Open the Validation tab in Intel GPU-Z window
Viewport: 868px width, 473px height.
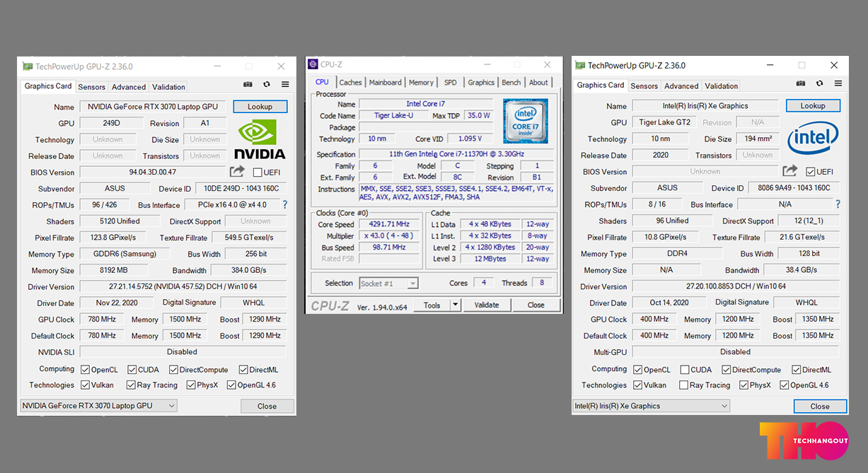tap(722, 86)
